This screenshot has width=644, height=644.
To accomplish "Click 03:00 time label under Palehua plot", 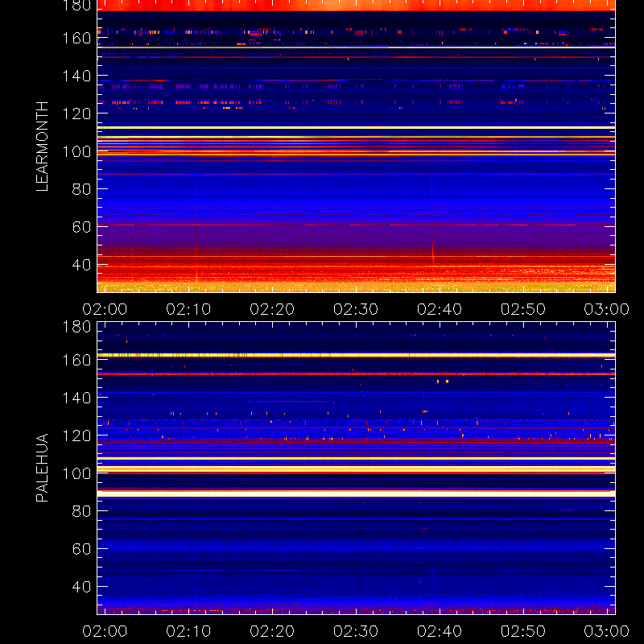I will pyautogui.click(x=607, y=631).
